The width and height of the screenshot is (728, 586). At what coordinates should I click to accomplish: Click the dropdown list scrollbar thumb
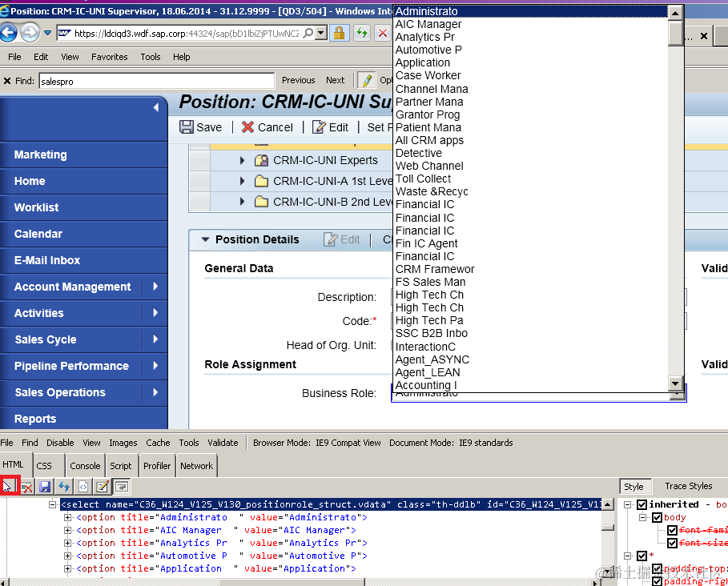675,33
